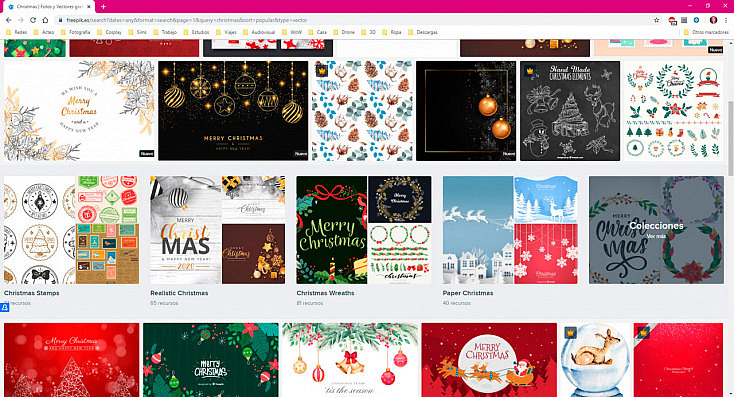Open a new tab with plus icon
This screenshot has height=397, width=734.
click(103, 7)
